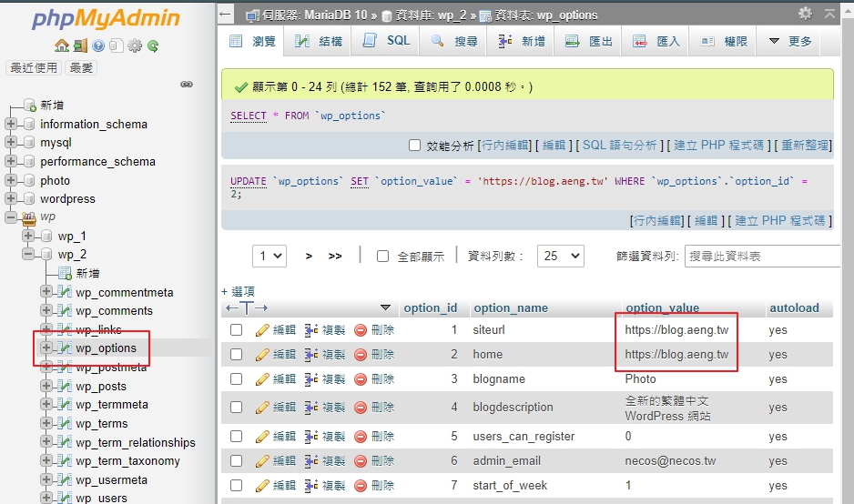Viewport: 854px width, 504px height.
Task: Click the 建立 PHP 程式碼 link under SELECT query
Action: (718, 146)
